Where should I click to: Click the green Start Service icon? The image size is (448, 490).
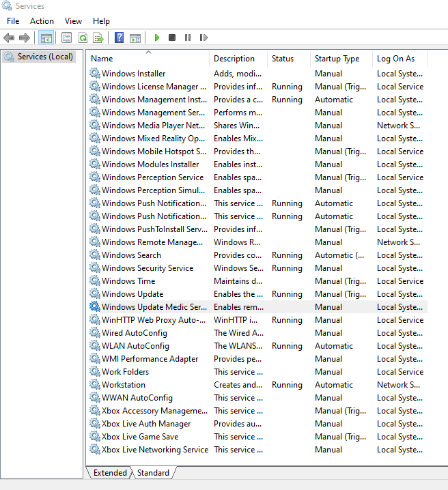pos(157,38)
